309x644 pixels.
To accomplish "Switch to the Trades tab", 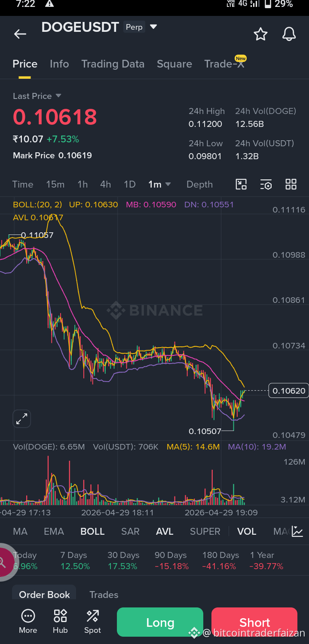I will click(104, 595).
